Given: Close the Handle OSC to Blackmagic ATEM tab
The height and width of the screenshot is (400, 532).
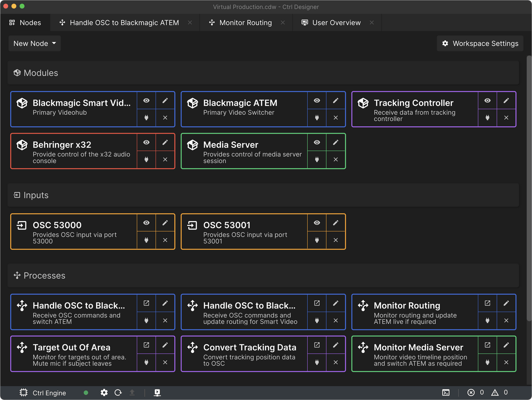Looking at the screenshot, I should (x=190, y=23).
